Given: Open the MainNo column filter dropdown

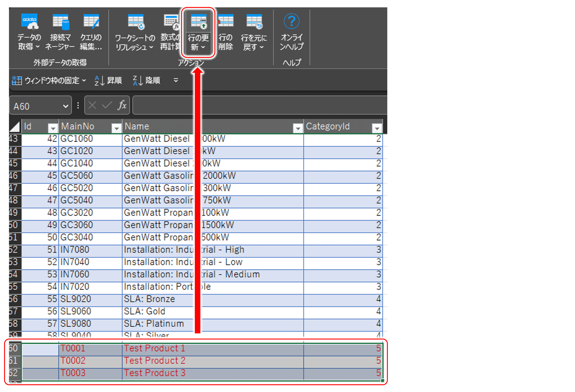Looking at the screenshot, I should click(116, 128).
